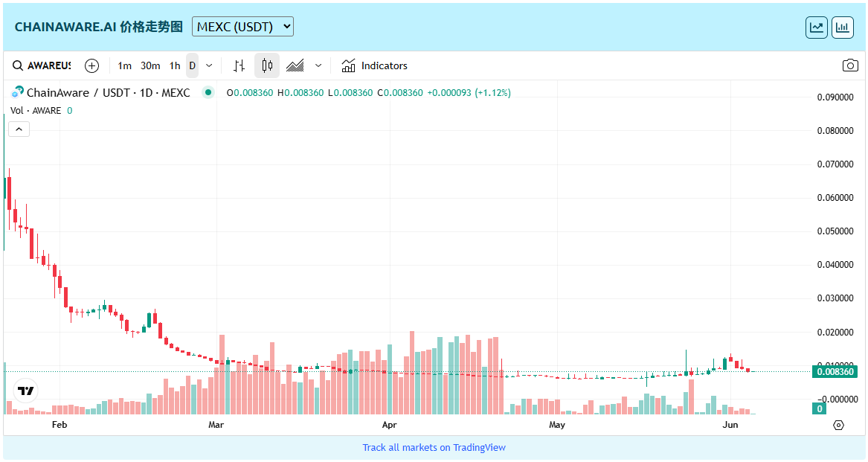Image resolution: width=868 pixels, height=462 pixels.
Task: Click the ChainAware / USDT symbol title
Action: [x=109, y=93]
